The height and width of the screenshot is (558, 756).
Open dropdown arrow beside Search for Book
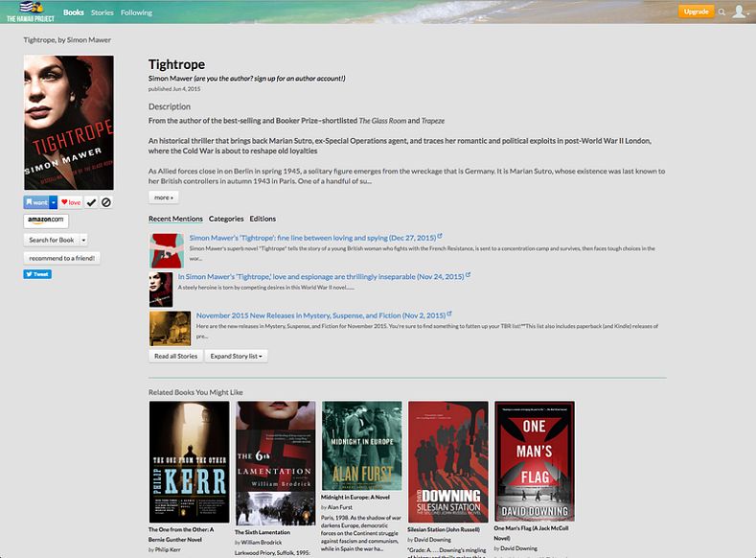click(x=83, y=240)
